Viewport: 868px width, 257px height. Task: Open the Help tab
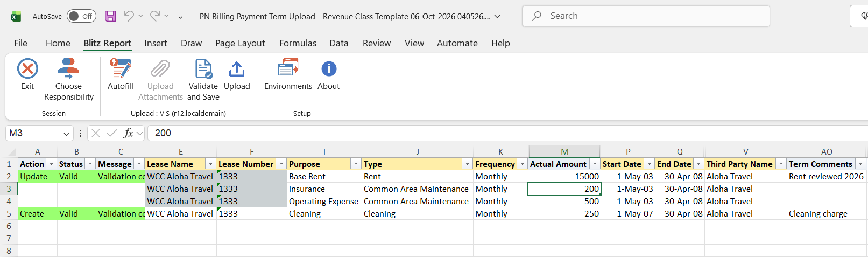click(x=500, y=43)
